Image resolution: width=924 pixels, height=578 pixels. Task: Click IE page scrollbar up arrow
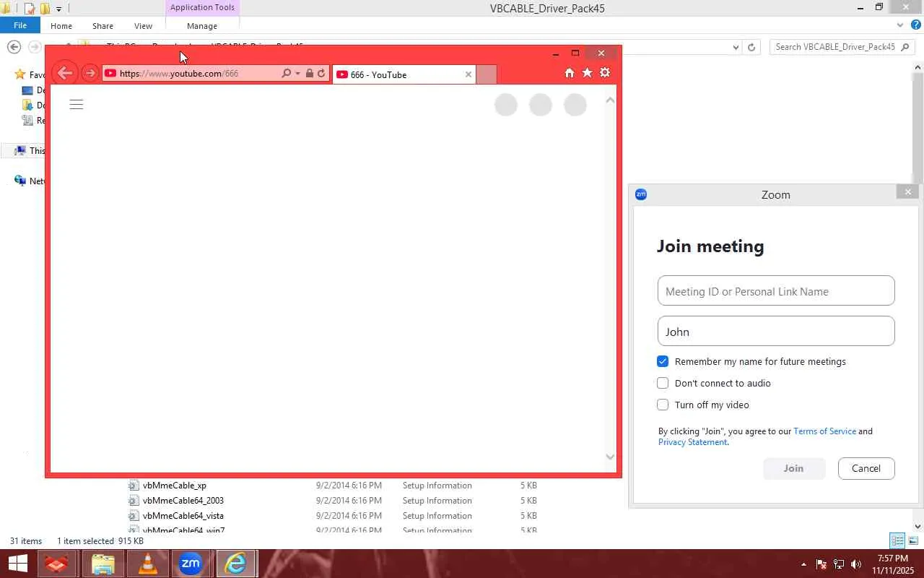click(610, 100)
